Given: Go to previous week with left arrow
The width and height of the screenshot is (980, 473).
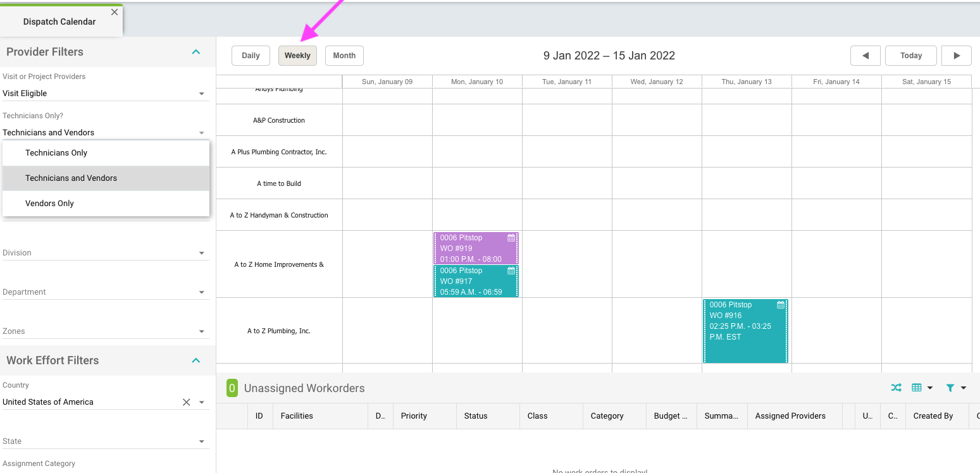Looking at the screenshot, I should coord(865,56).
